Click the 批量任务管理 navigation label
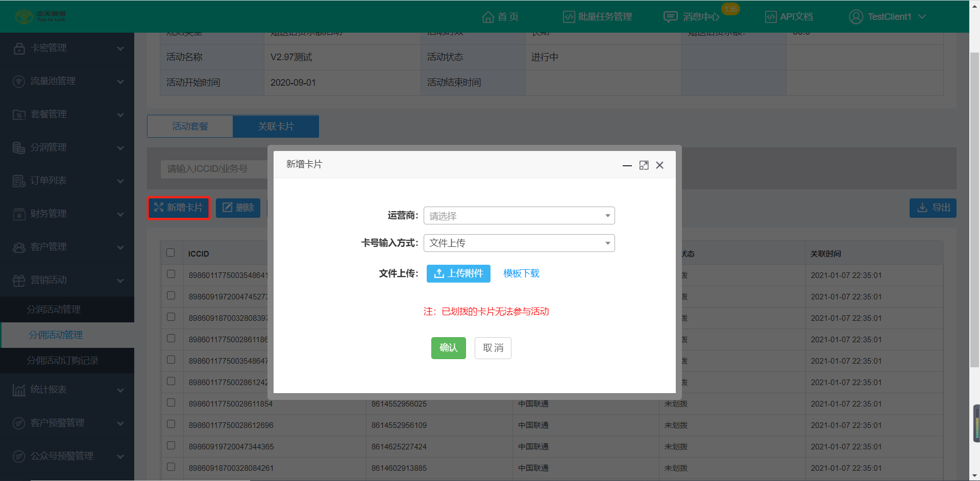Image resolution: width=980 pixels, height=481 pixels. [605, 17]
